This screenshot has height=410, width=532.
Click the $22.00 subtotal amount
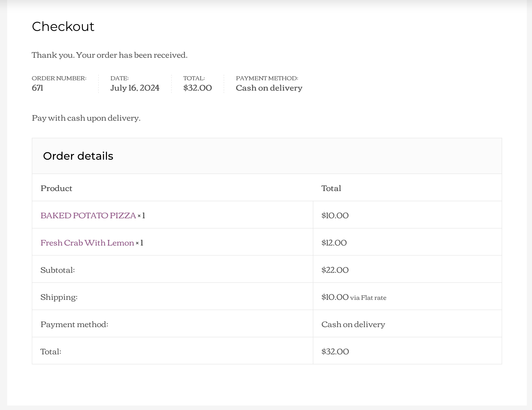click(x=335, y=270)
